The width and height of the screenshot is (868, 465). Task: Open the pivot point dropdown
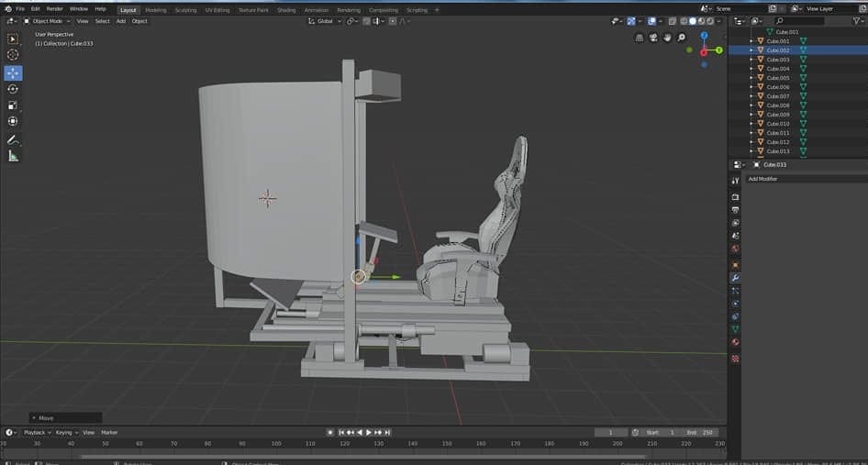(352, 21)
